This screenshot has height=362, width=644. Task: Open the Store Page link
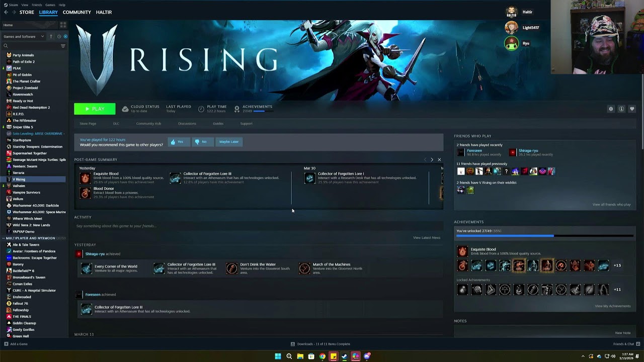pyautogui.click(x=88, y=124)
